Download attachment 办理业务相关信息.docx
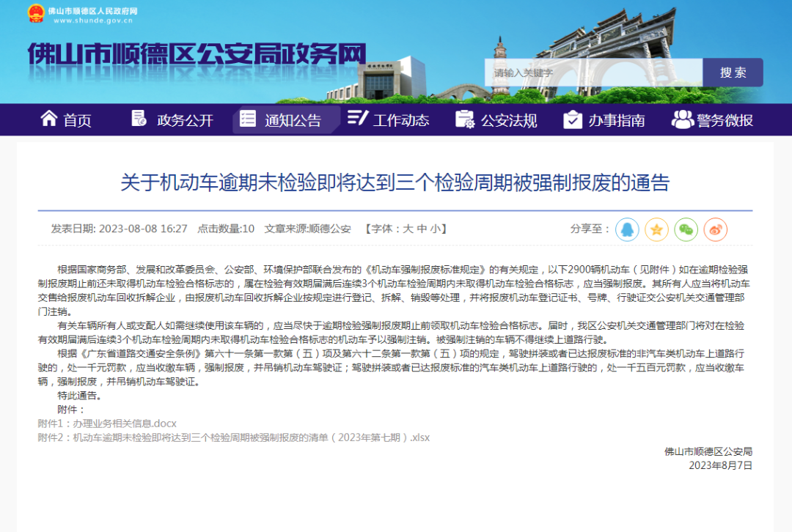This screenshot has width=792, height=532. click(107, 424)
